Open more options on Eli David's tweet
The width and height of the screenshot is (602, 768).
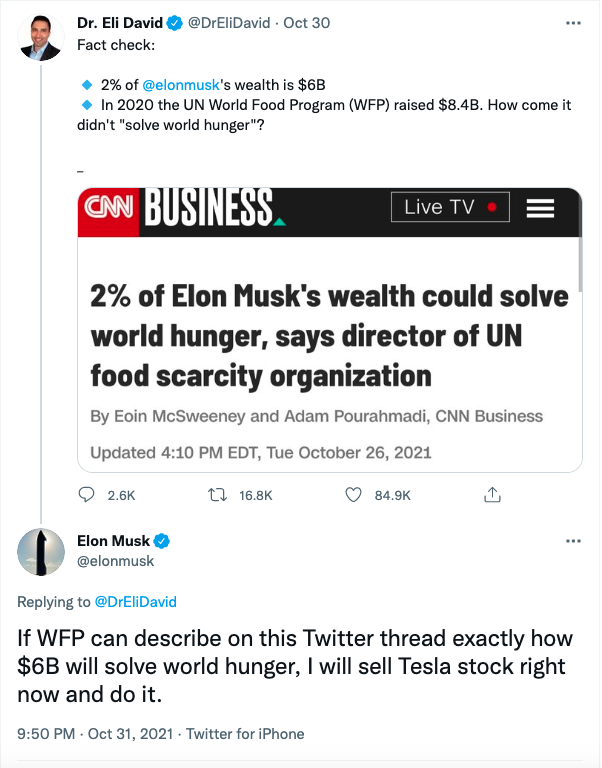573,21
